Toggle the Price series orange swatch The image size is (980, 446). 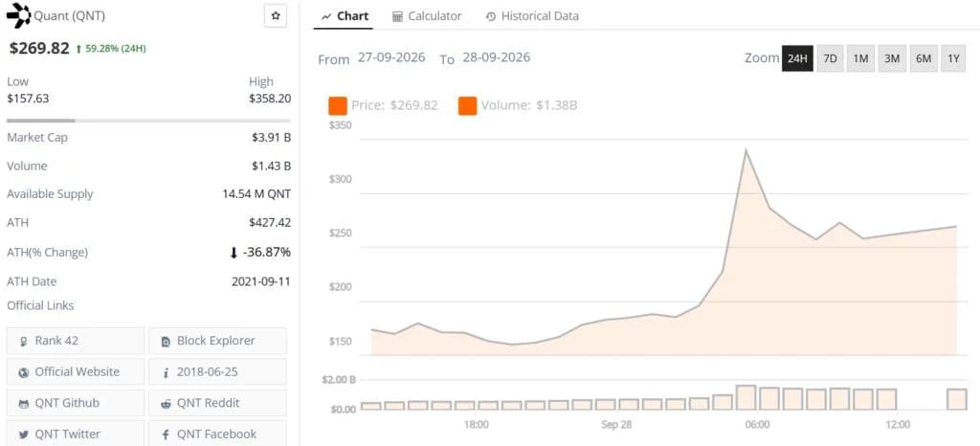click(x=338, y=105)
